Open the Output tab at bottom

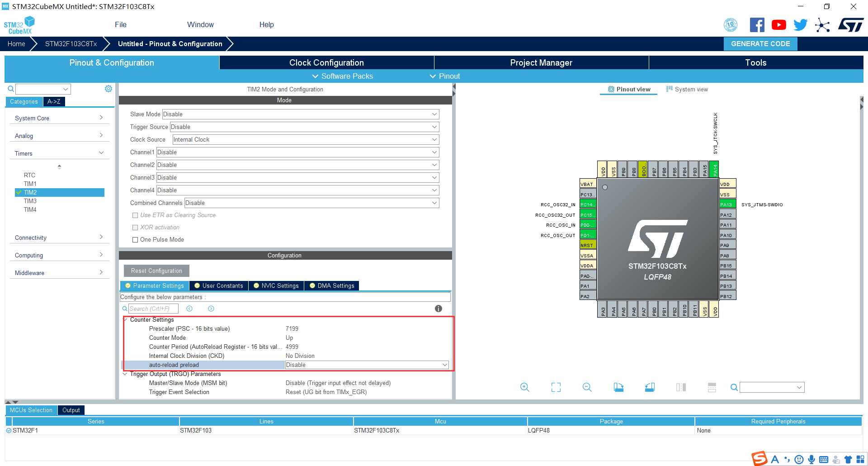71,410
